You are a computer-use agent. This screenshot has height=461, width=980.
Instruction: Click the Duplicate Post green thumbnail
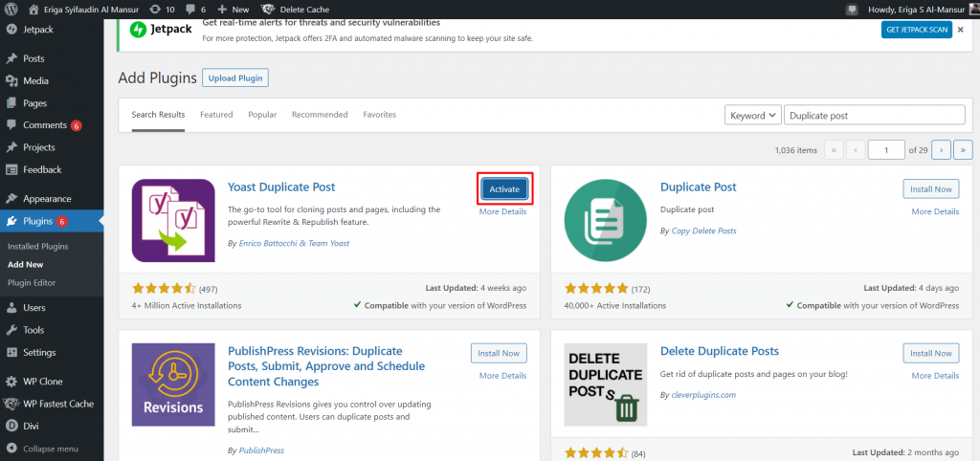tap(606, 221)
